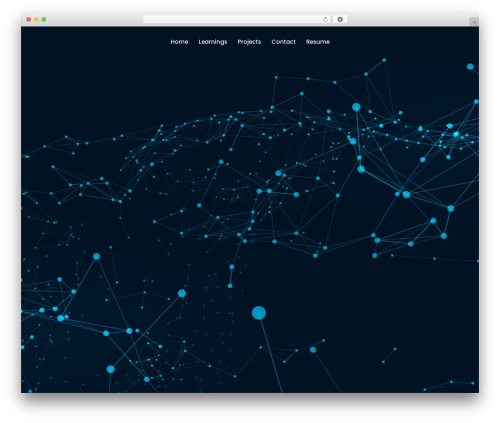The image size is (500, 423).
Task: Navigate to the Contact nav link
Action: tap(283, 42)
